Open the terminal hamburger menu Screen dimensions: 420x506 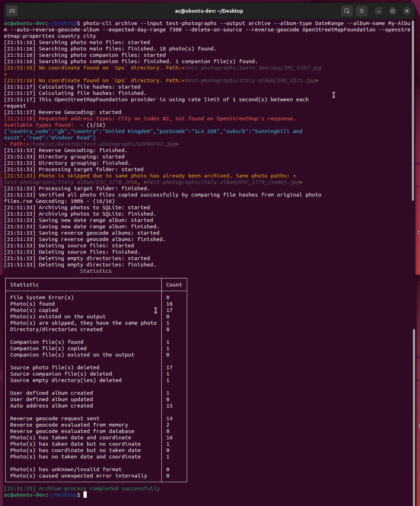click(x=361, y=11)
